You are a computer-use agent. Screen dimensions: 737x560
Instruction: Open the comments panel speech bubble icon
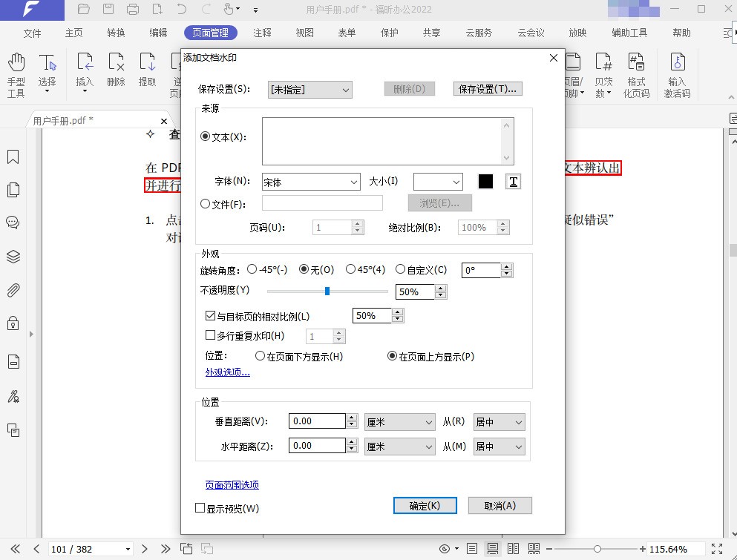click(x=13, y=223)
